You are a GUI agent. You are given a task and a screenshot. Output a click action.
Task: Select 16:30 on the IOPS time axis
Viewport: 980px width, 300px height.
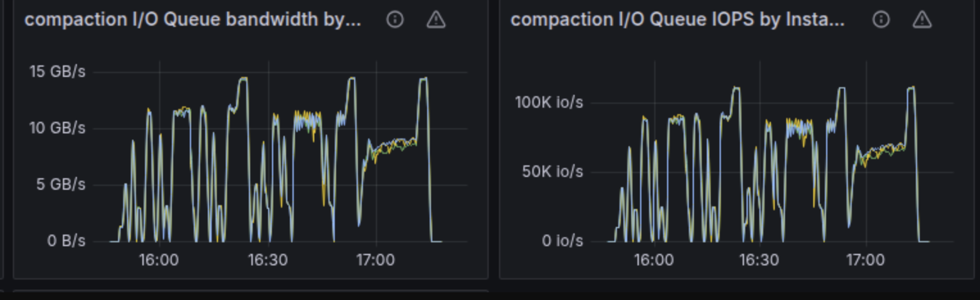(x=759, y=260)
